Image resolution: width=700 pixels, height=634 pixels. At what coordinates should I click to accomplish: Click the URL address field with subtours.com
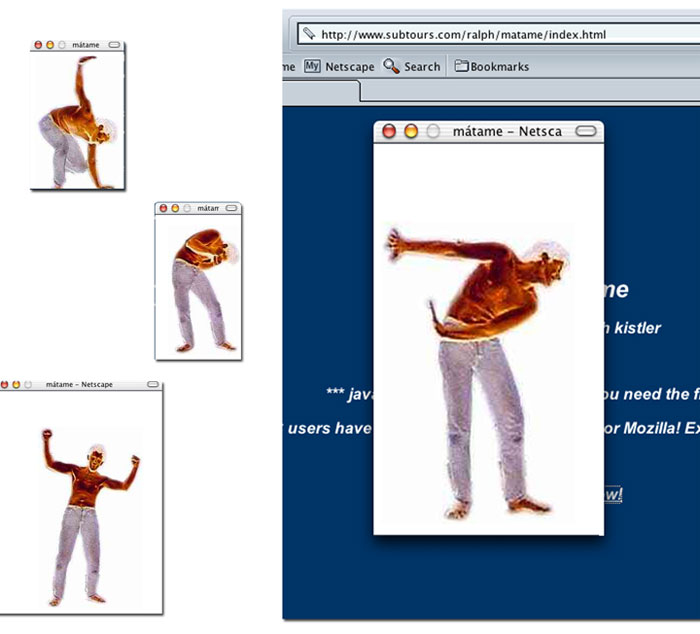(499, 34)
